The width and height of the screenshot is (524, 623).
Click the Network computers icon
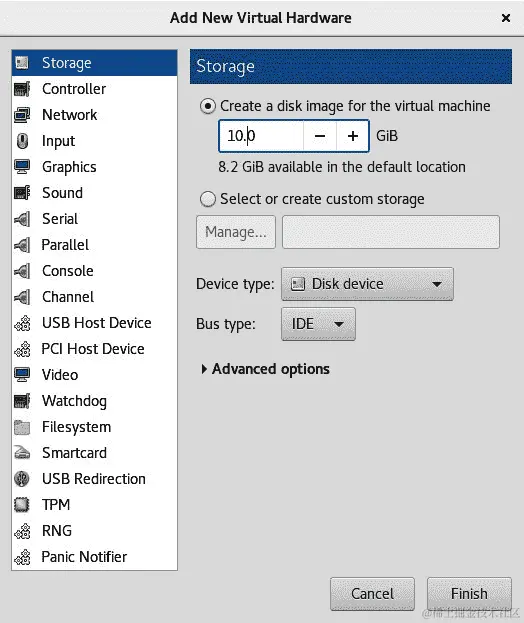(x=22, y=115)
